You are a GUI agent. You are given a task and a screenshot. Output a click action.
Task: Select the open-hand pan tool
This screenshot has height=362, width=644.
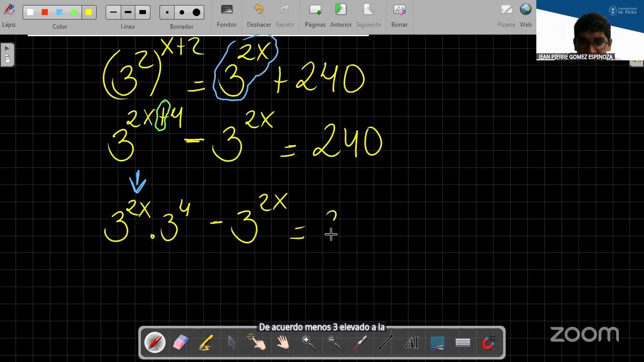coord(283,342)
